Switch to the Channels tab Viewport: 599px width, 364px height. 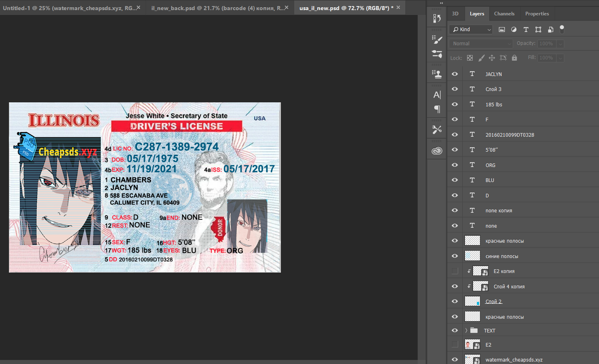[x=504, y=14]
